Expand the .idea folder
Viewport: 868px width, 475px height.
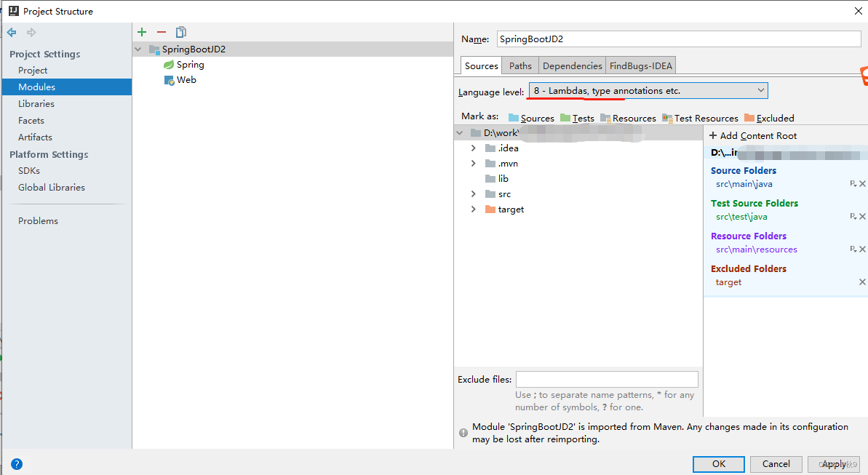(x=474, y=148)
